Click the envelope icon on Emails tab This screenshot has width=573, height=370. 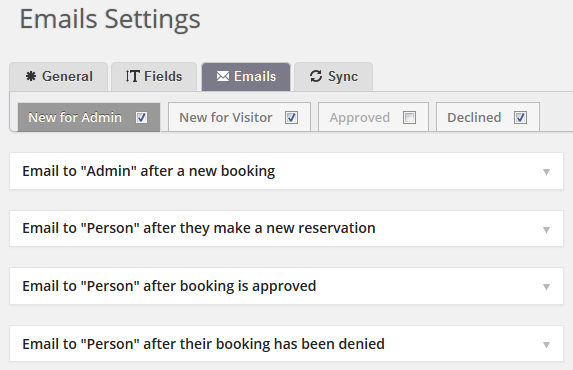[223, 76]
